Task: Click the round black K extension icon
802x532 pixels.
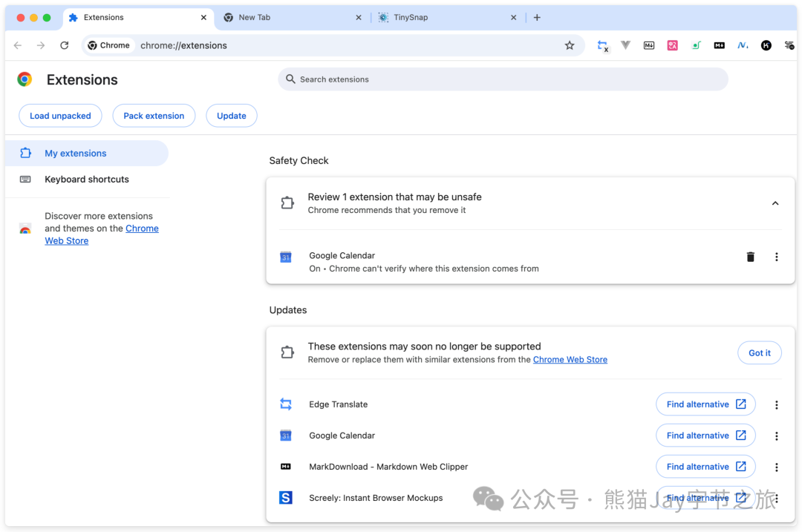Action: tap(766, 45)
